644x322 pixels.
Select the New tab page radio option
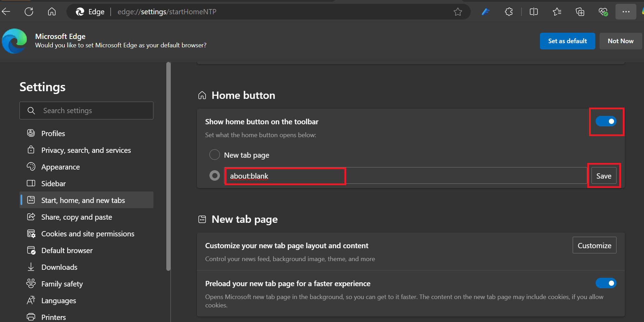pyautogui.click(x=215, y=155)
